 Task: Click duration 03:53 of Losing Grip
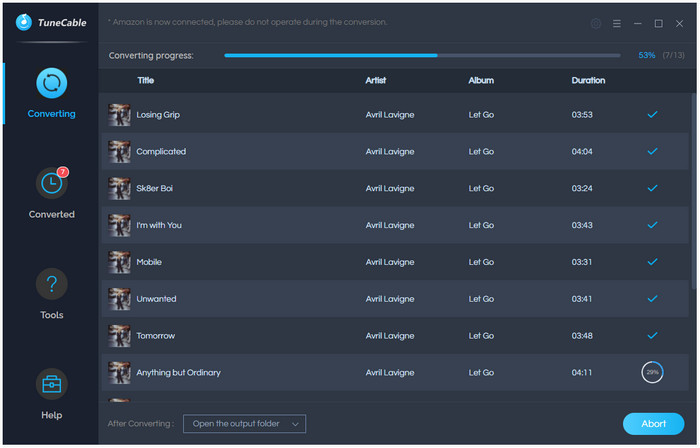582,115
